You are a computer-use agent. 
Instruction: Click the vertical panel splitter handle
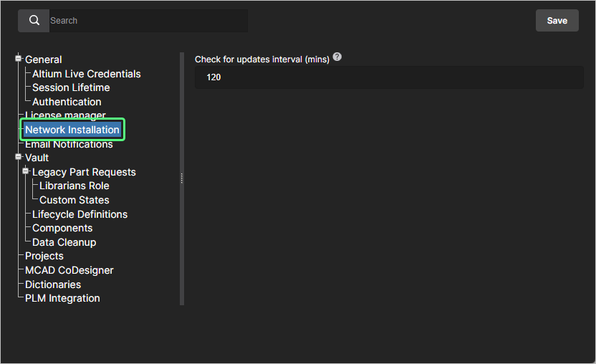[182, 178]
